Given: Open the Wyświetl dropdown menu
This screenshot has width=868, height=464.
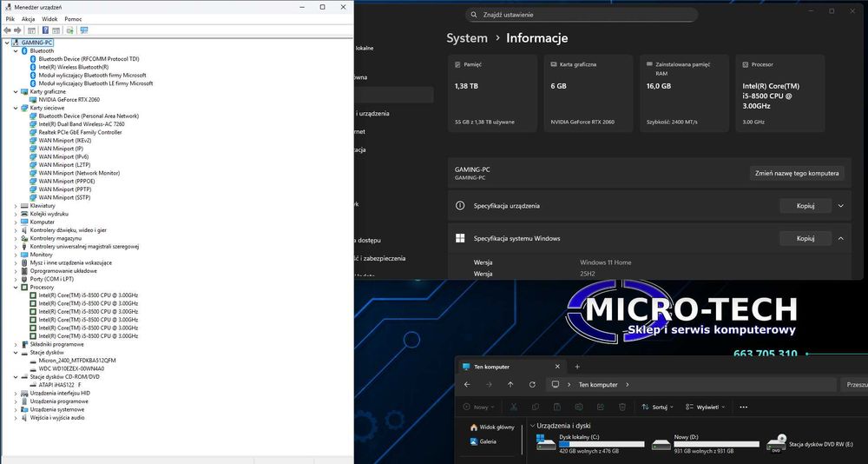Looking at the screenshot, I should tap(706, 407).
